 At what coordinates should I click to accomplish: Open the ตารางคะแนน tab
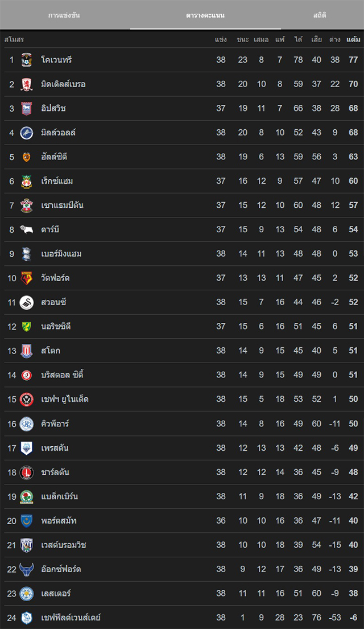coord(205,15)
